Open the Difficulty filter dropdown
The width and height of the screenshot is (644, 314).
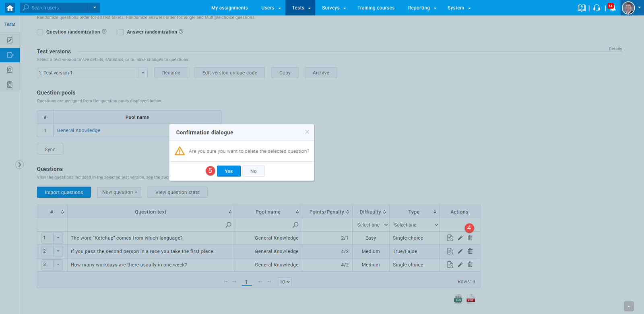372,225
